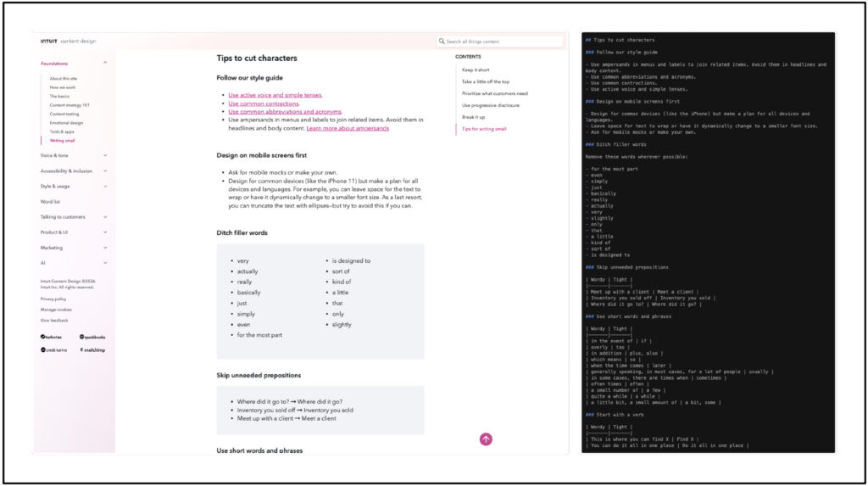Screen dimensions: 868x486
Task: Open the Give feedback link
Action: point(54,321)
